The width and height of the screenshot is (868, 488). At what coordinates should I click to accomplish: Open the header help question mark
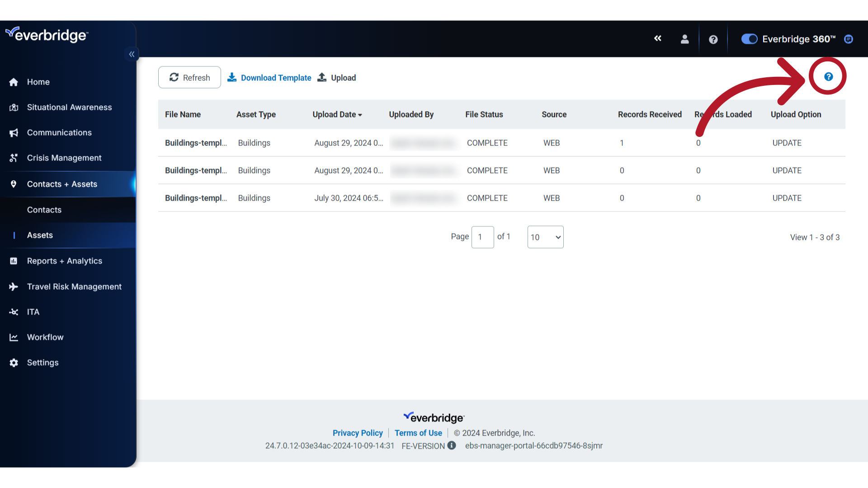click(713, 40)
